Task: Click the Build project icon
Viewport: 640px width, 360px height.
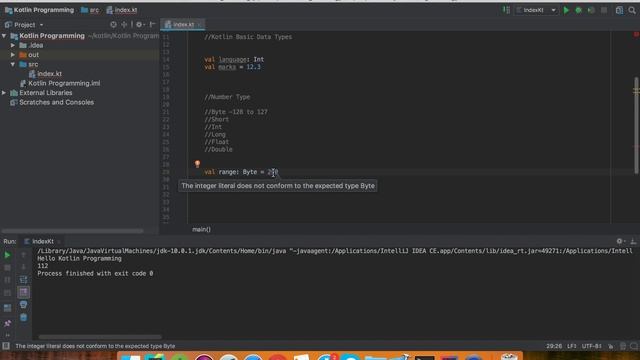Action: [x=506, y=10]
